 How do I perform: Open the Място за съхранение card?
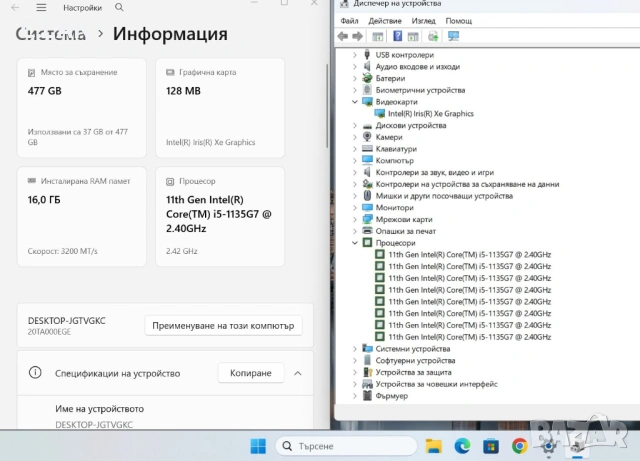click(x=82, y=108)
